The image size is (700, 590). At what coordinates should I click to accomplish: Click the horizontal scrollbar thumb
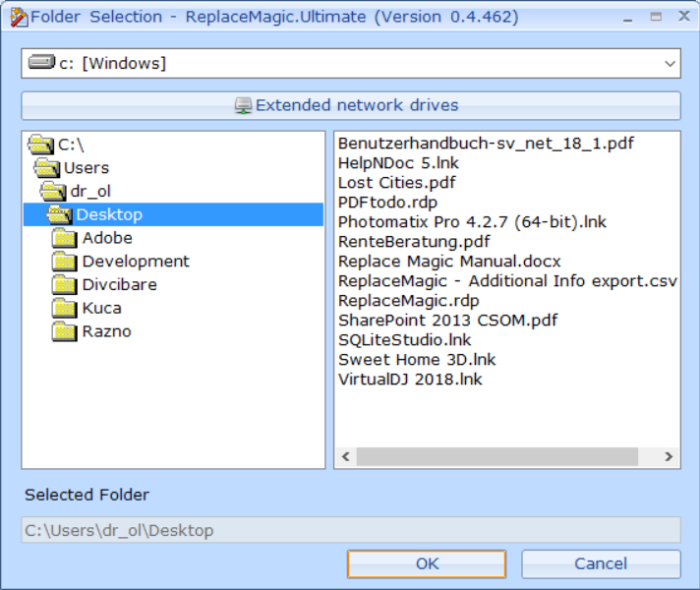[501, 457]
